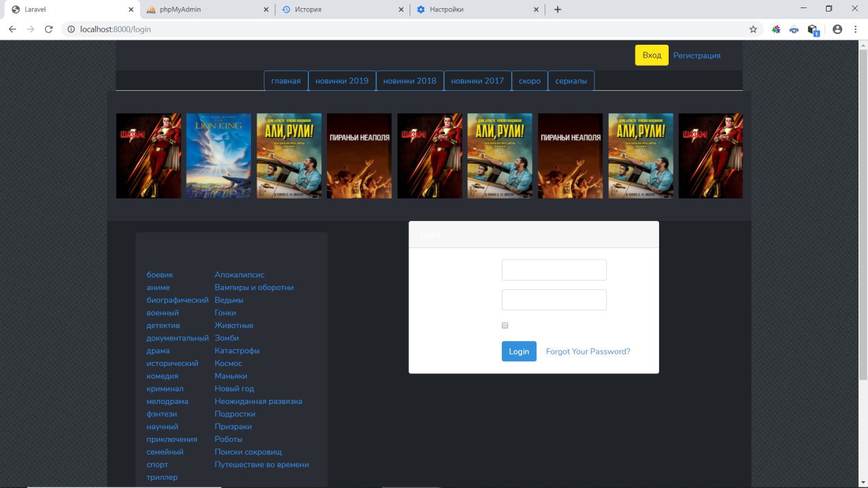
Task: Click the browser Back arrow
Action: tap(12, 29)
